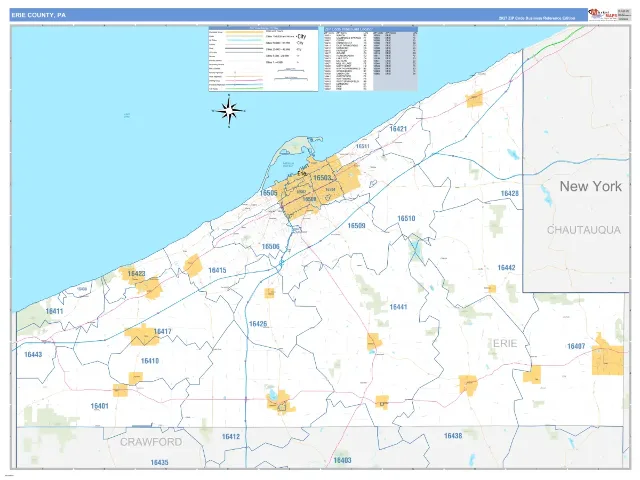Select ZIP code label 16407

point(576,346)
